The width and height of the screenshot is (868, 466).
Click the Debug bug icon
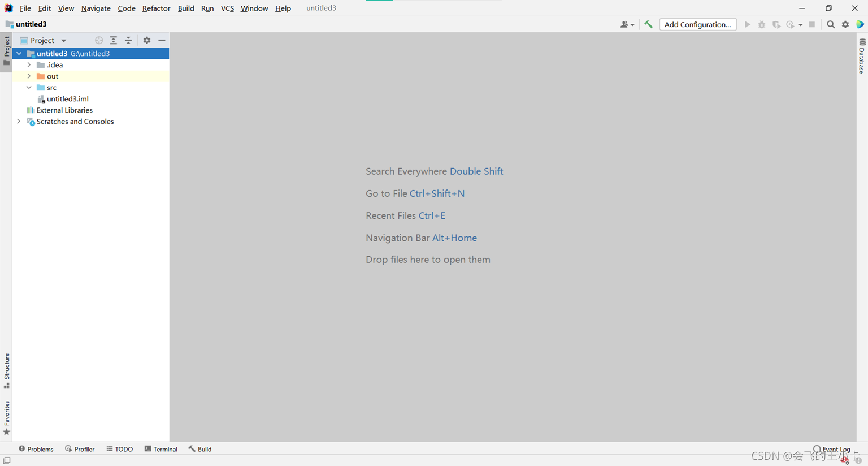[762, 24]
